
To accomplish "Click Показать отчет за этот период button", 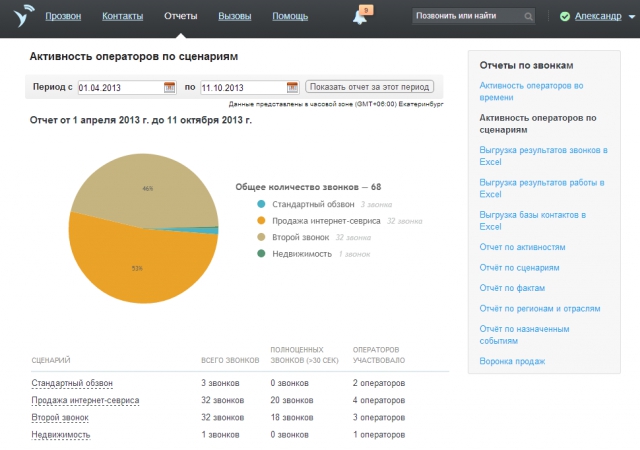I will click(369, 87).
